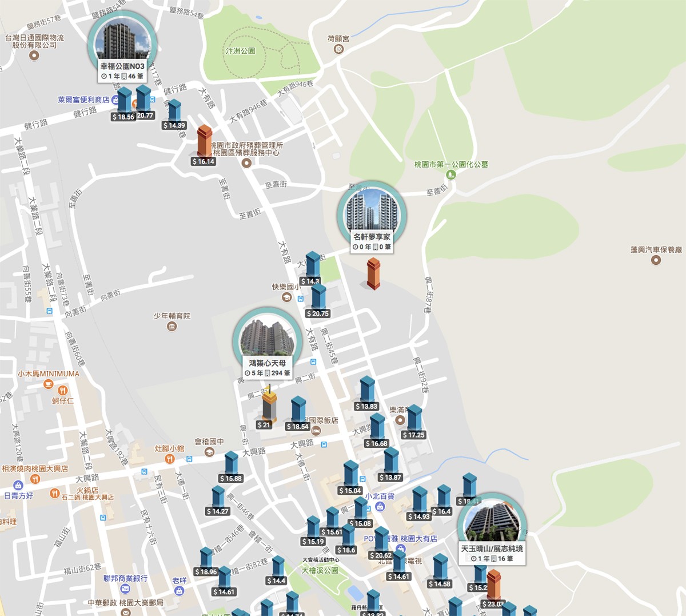Click the 天玉晴山/展志純境 name label
686x616 pixels.
[492, 549]
